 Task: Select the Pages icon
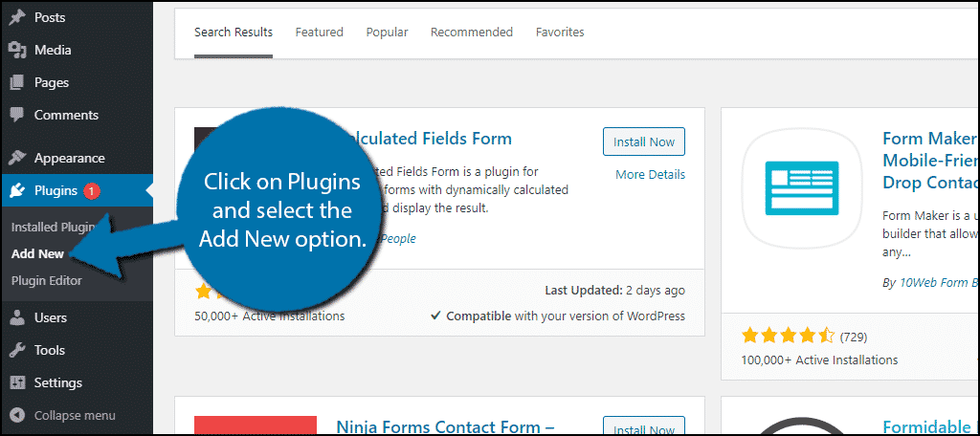pyautogui.click(x=18, y=82)
